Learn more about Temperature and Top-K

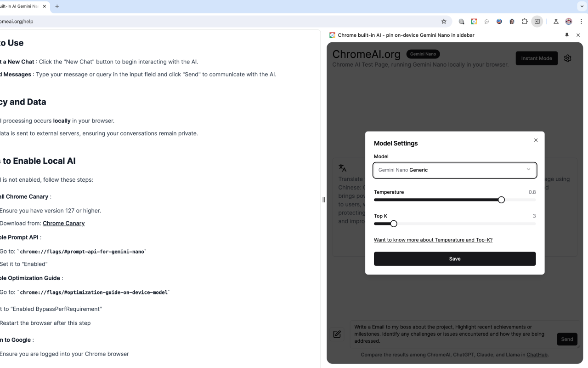click(x=433, y=240)
